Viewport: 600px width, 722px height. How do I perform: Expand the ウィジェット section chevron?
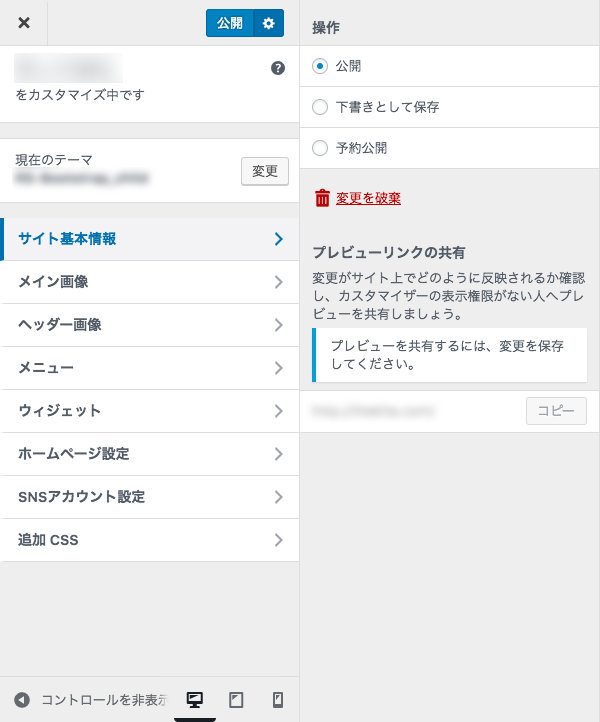(279, 411)
